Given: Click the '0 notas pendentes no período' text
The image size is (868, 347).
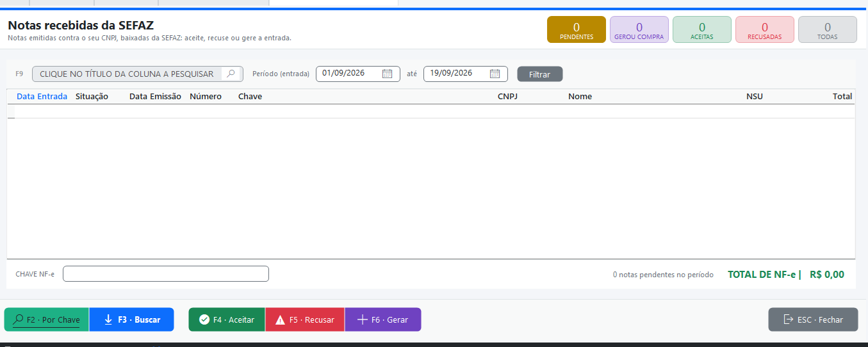Looking at the screenshot, I should click(x=663, y=275).
